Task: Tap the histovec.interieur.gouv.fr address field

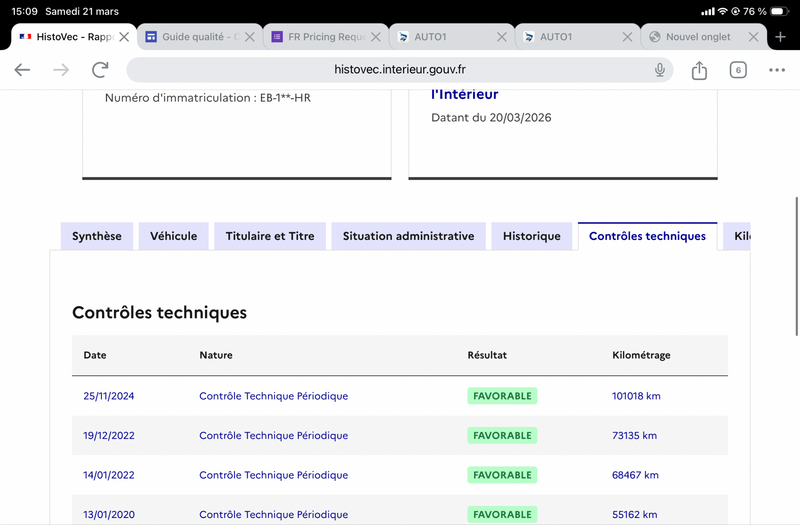Action: pos(400,70)
